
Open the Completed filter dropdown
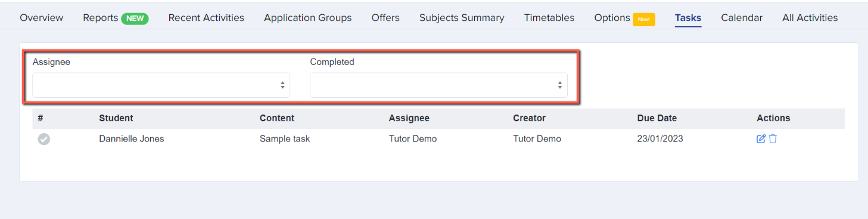tap(438, 85)
